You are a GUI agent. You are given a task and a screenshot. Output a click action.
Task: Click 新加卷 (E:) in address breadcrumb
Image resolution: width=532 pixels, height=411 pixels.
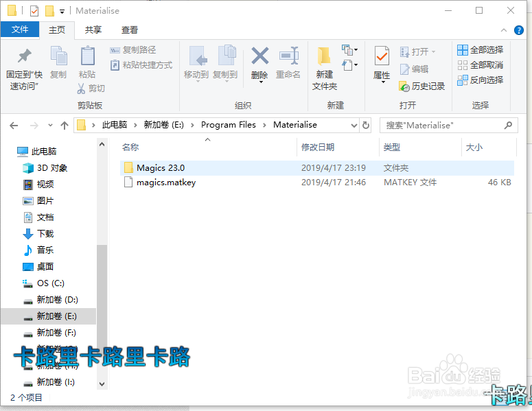[x=164, y=125]
